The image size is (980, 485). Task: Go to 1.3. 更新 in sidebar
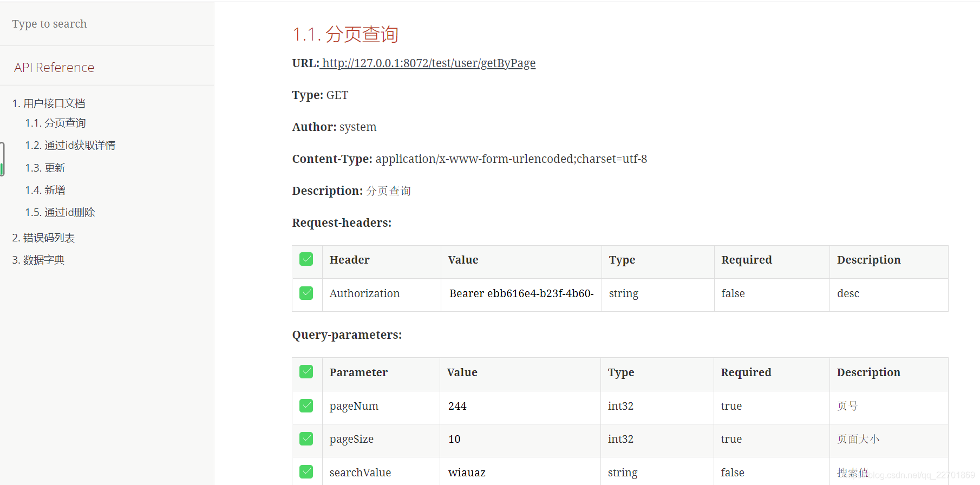click(x=45, y=168)
